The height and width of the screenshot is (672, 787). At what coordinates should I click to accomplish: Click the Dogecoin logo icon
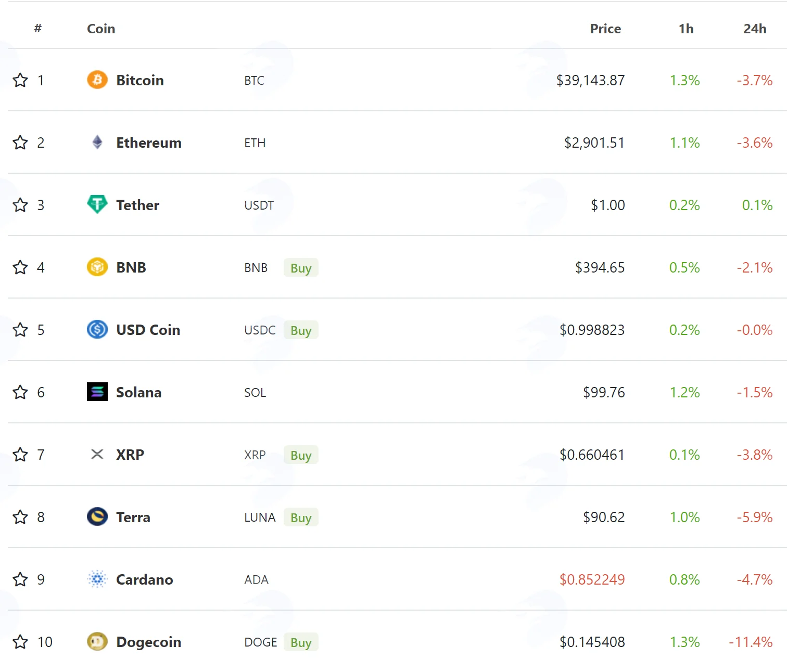click(x=97, y=641)
